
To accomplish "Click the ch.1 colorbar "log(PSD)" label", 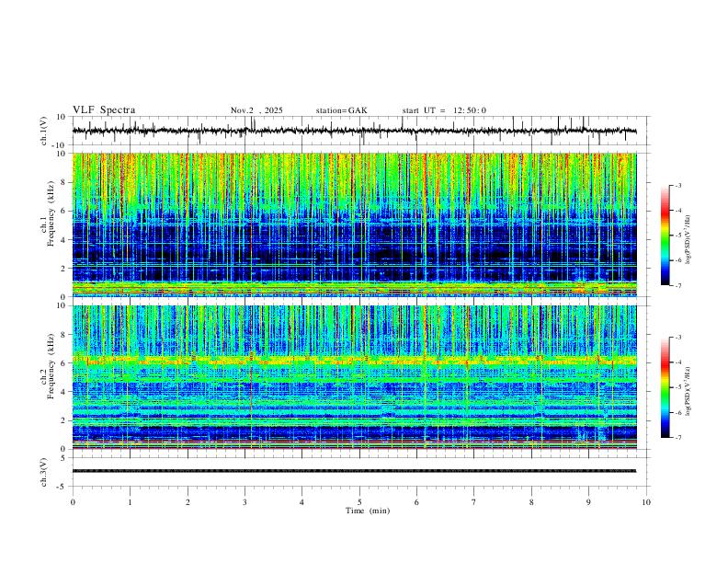I will 688,240.
